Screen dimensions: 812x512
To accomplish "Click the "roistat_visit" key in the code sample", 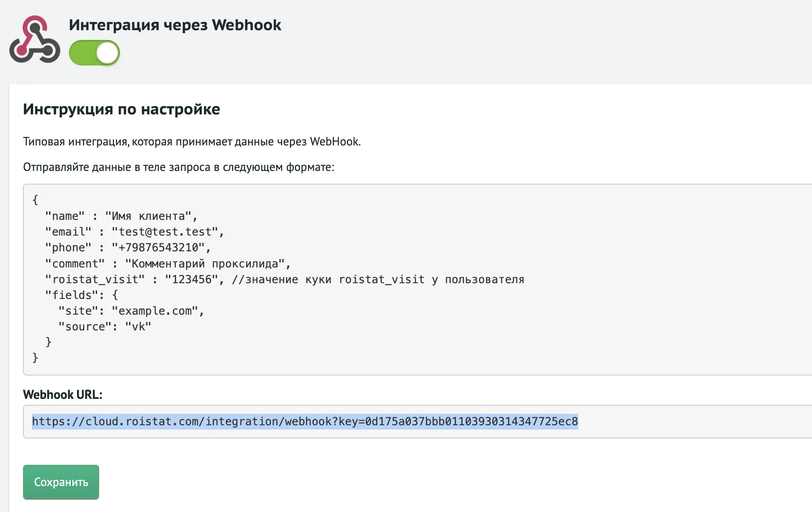I will click(x=95, y=279).
